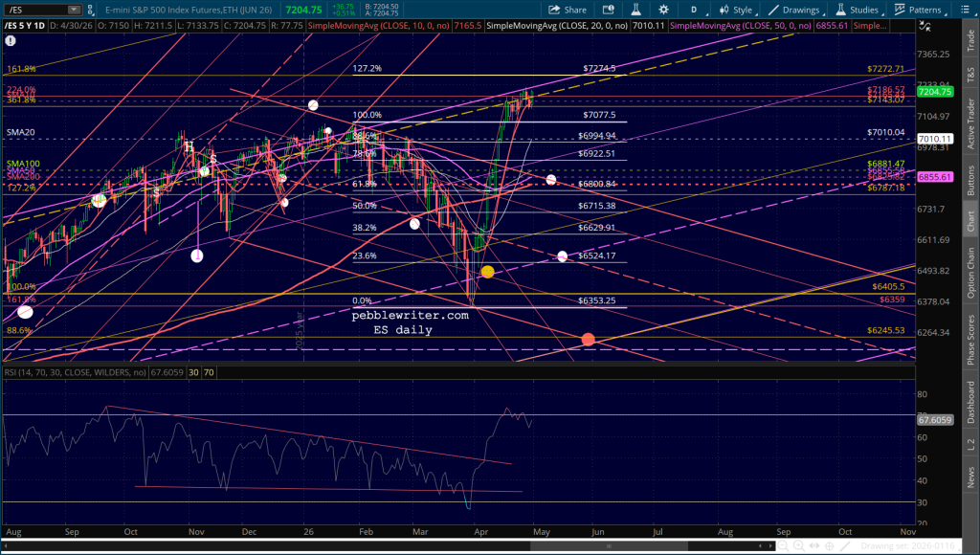Click the active drawing tool line icon
Image resolution: width=980 pixels, height=555 pixels.
pos(846,546)
